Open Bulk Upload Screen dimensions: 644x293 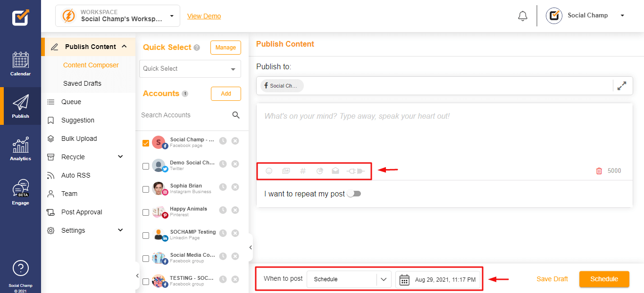(79, 138)
